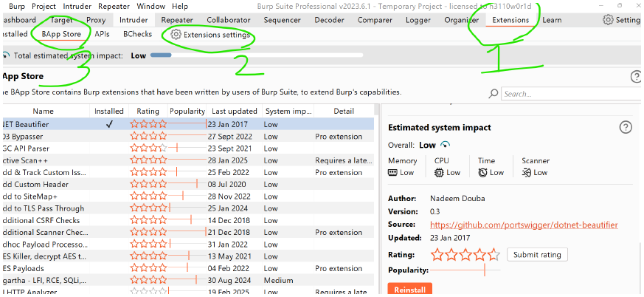644x297 pixels.
Task: Click the Memory impact icon
Action: coord(392,173)
